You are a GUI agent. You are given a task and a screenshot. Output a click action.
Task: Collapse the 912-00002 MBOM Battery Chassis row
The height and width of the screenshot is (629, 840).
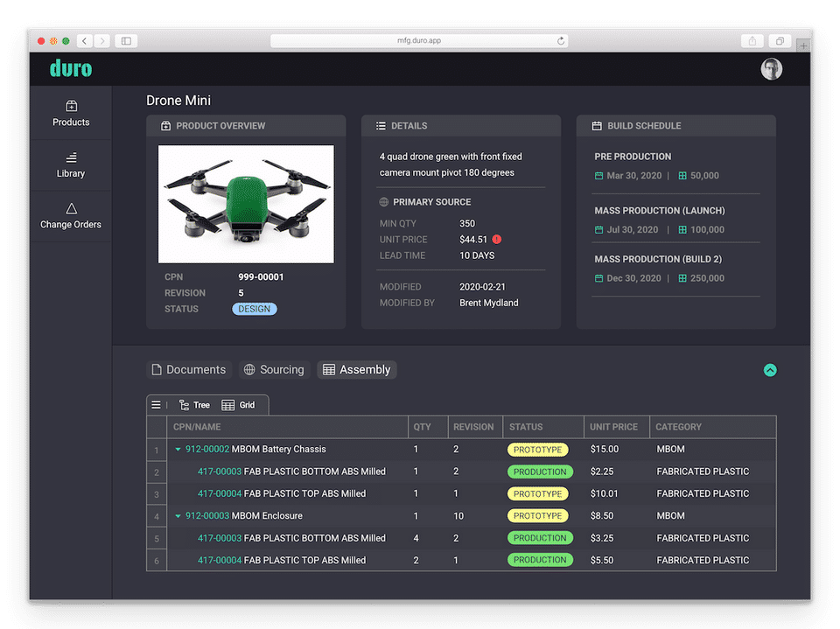pyautogui.click(x=178, y=450)
